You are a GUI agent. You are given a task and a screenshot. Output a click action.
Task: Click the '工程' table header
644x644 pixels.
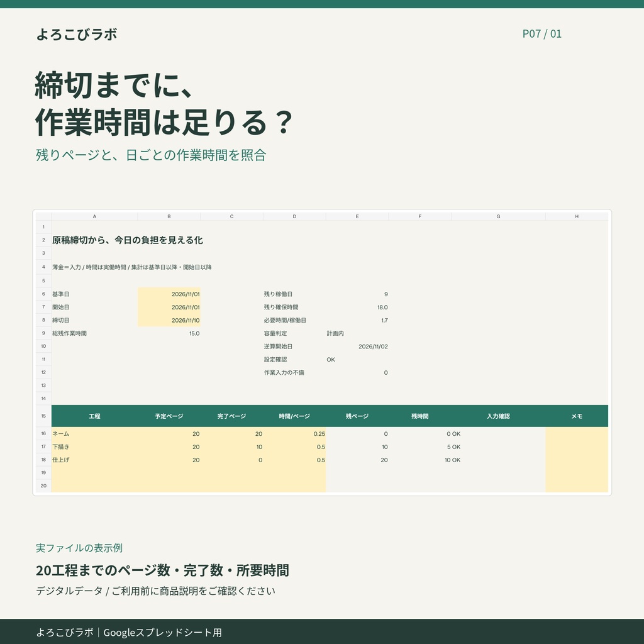click(94, 416)
